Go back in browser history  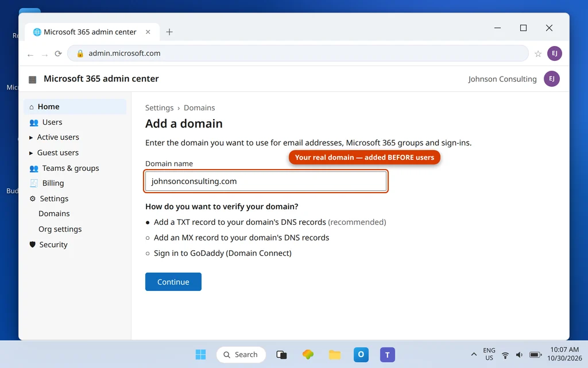[30, 55]
